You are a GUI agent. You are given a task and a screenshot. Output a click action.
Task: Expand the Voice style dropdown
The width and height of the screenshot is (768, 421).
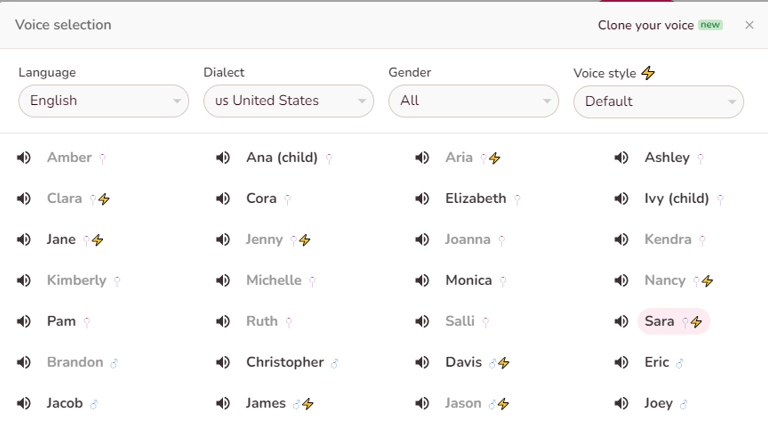(x=658, y=101)
